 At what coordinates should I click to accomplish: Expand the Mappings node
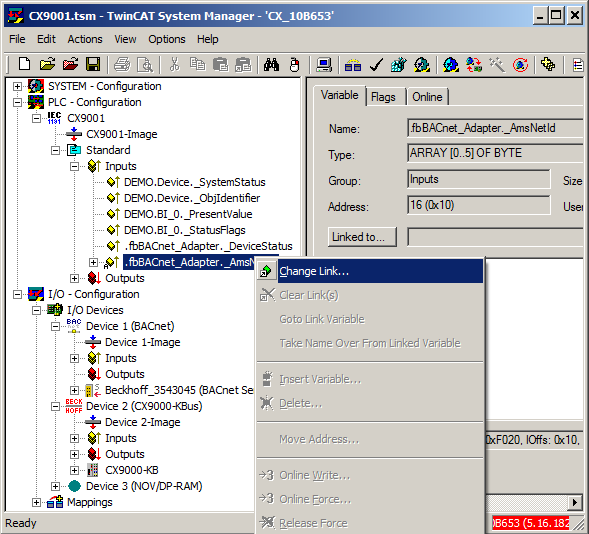(x=36, y=502)
